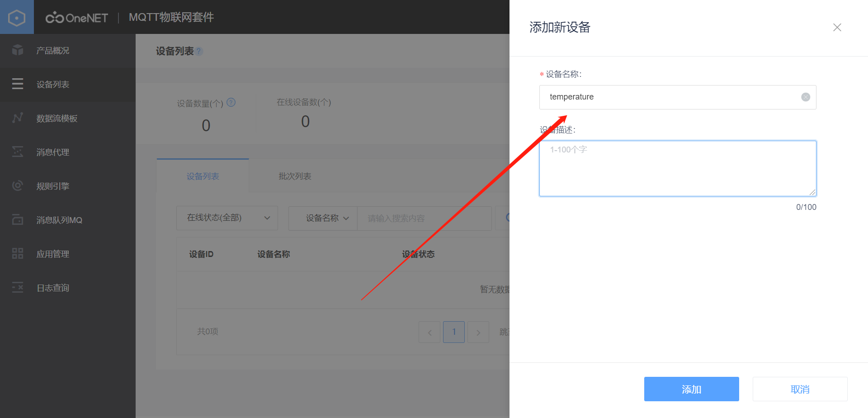The width and height of the screenshot is (868, 418).
Task: Expand the next page chevron
Action: (478, 332)
